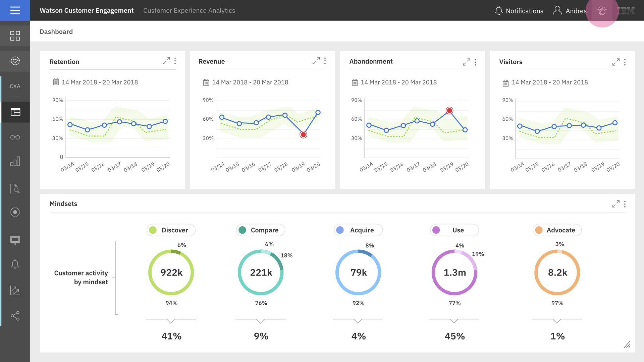This screenshot has width=644, height=362.
Task: Open the glasses icon in sidebar
Action: (15, 137)
